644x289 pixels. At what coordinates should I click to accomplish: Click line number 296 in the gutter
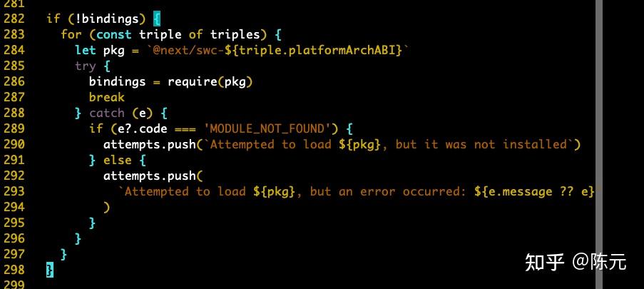(x=14, y=238)
